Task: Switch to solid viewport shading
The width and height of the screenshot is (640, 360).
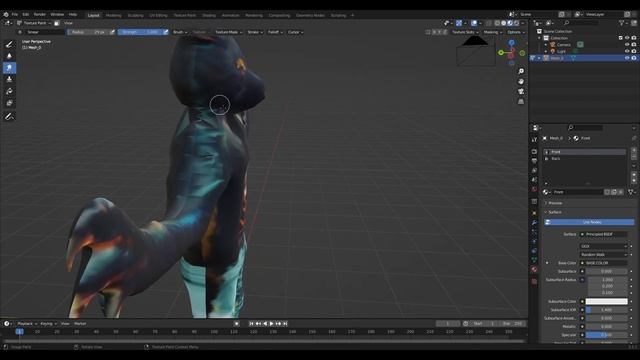Action: tap(504, 23)
